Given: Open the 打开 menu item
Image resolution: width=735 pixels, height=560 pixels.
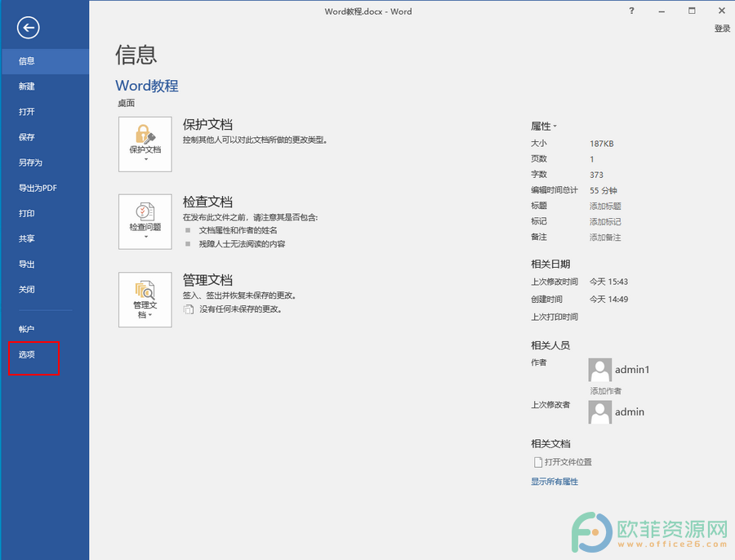Looking at the screenshot, I should click(45, 112).
